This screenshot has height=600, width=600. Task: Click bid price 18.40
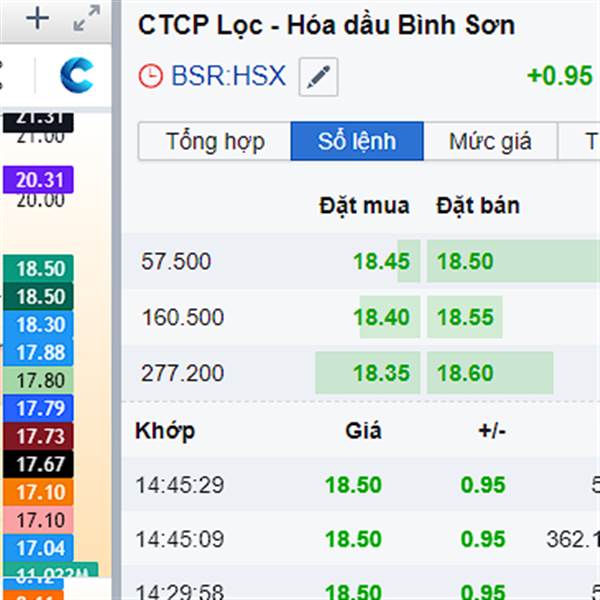click(382, 317)
